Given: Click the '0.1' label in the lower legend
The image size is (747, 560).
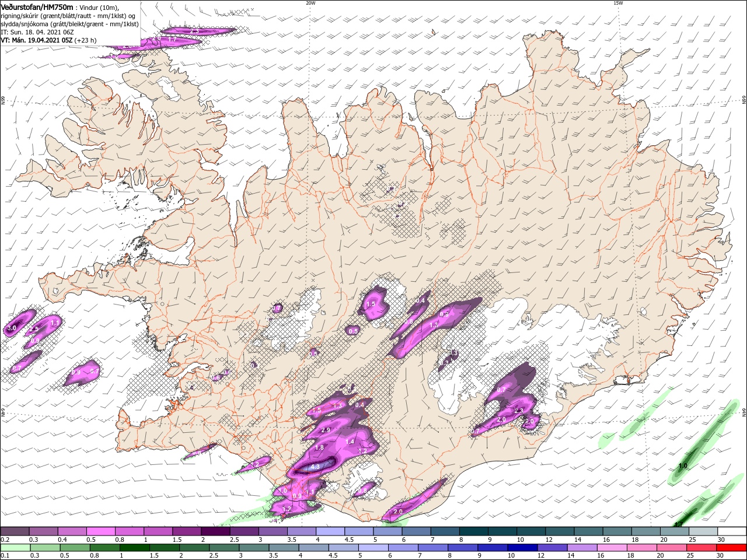Looking at the screenshot, I should pyautogui.click(x=5, y=556).
